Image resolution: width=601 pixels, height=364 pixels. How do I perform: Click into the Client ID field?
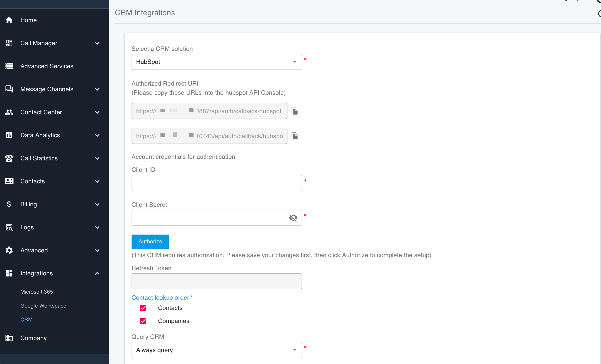click(216, 183)
